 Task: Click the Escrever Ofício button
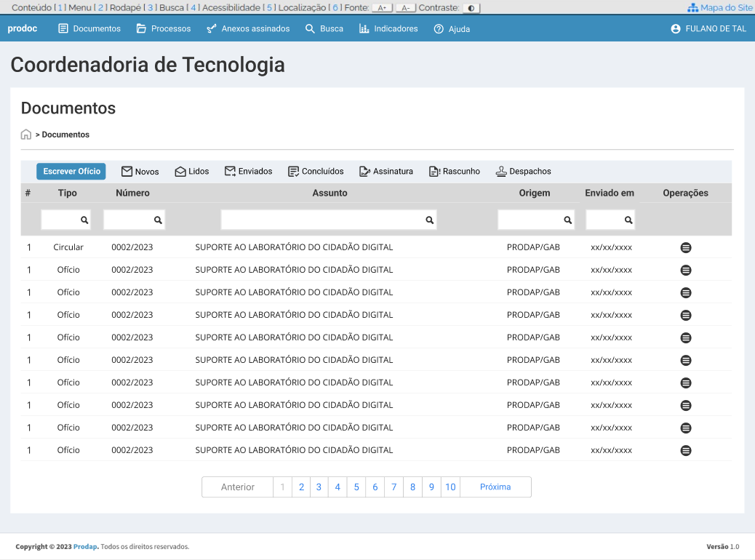(71, 171)
